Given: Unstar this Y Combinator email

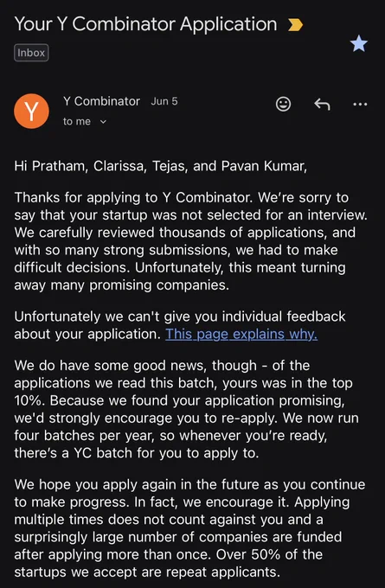Looking at the screenshot, I should click(x=359, y=43).
